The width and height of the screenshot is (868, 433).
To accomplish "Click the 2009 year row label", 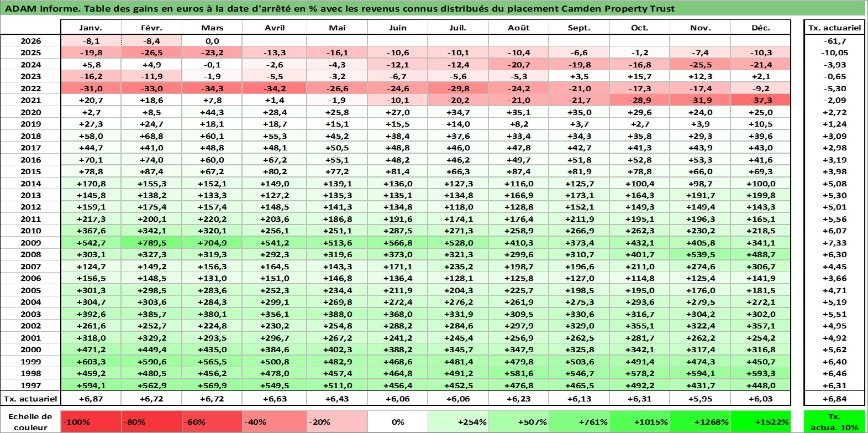I will pos(30,243).
